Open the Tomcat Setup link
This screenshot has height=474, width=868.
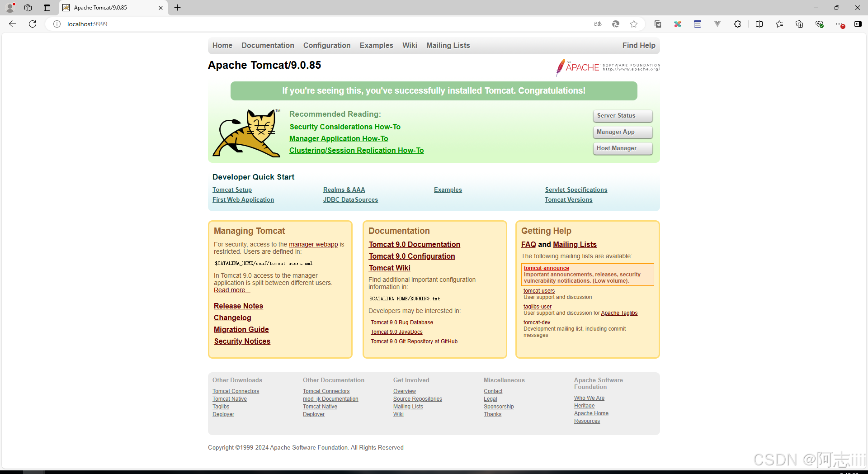[x=232, y=190]
